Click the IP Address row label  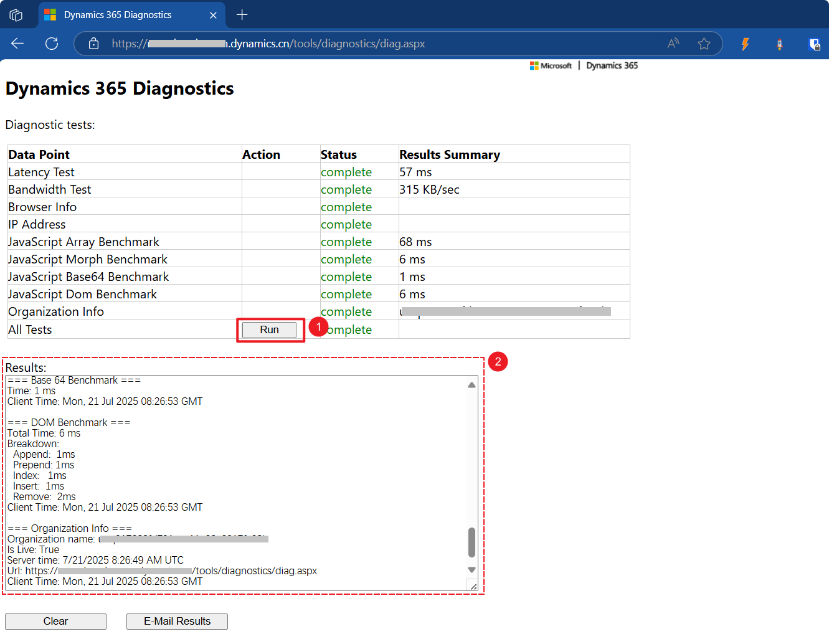(37, 224)
